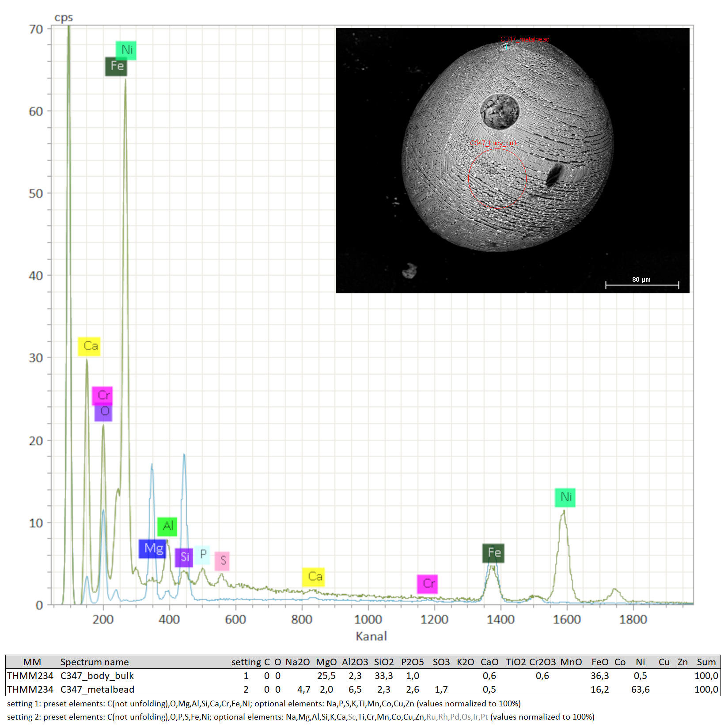Image resolution: width=728 pixels, height=728 pixels.
Task: Click the 80 µm scale bar
Action: pos(641,285)
